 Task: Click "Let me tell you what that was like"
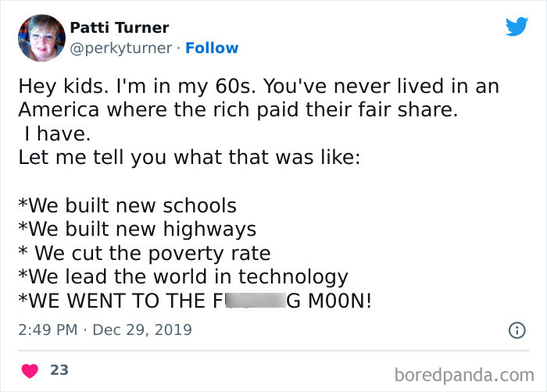coord(188,157)
